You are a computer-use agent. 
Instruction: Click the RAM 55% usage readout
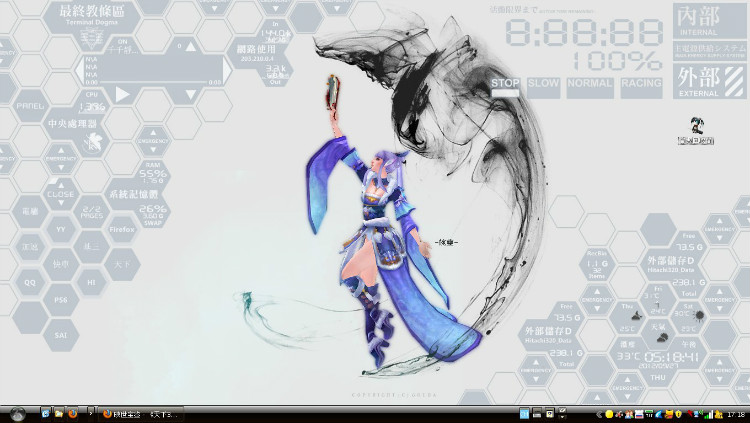click(153, 174)
